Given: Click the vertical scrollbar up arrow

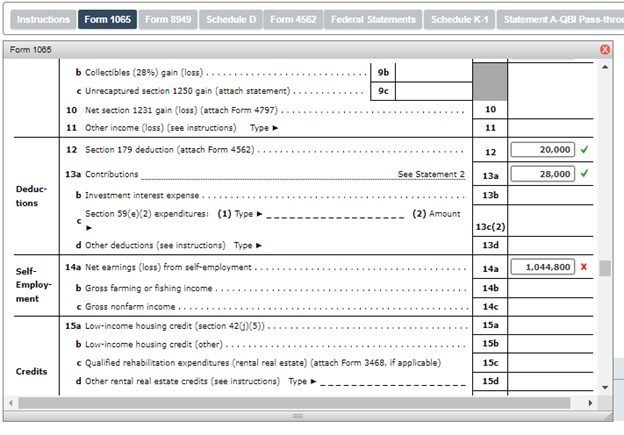Looking at the screenshot, I should [605, 67].
